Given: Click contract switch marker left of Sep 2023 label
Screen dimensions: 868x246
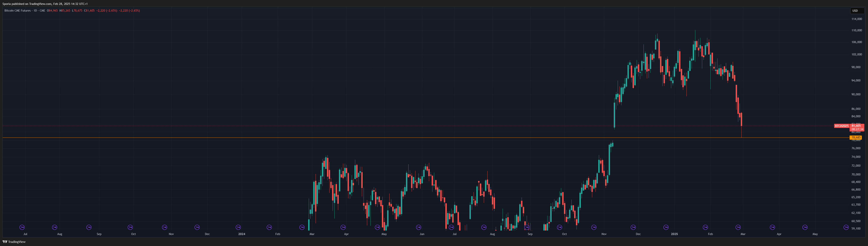Looking at the screenshot, I should tap(89, 227).
